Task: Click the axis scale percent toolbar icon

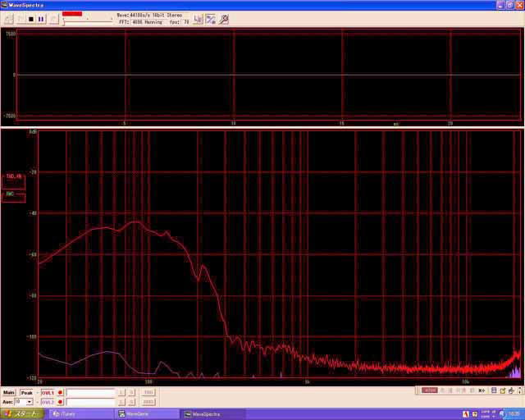Action: click(x=211, y=20)
